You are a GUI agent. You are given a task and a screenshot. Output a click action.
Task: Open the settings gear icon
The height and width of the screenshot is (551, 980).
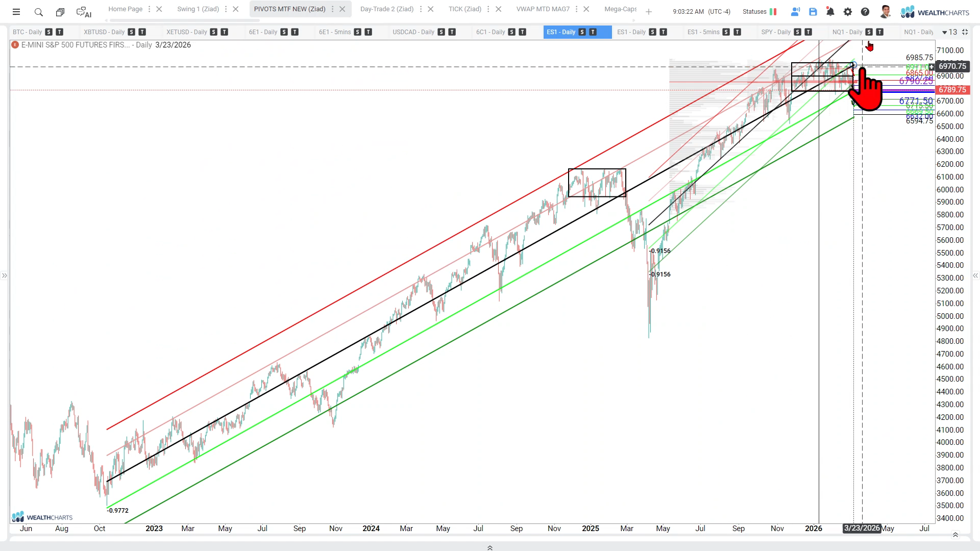[x=848, y=12]
